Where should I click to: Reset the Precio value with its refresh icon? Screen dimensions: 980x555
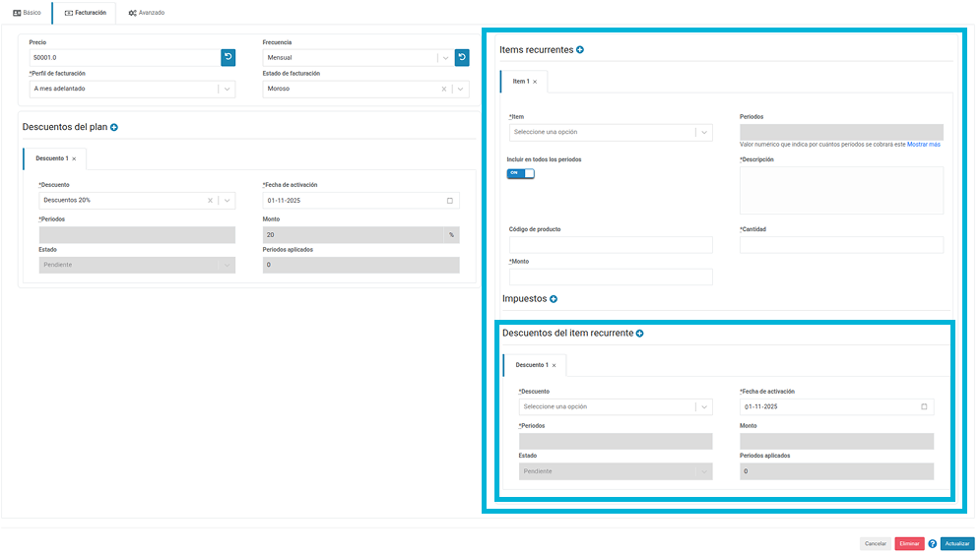[229, 57]
